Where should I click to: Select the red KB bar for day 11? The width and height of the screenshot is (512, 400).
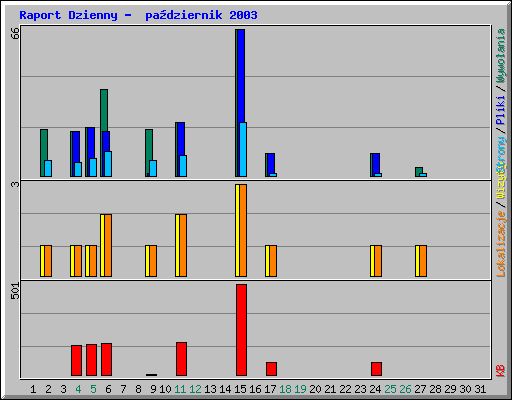click(x=181, y=359)
